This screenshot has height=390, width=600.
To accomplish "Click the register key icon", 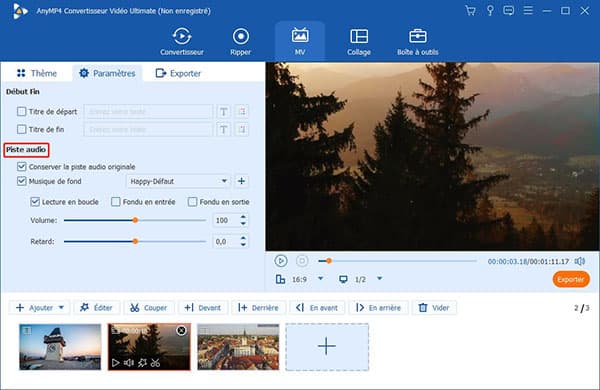I will pyautogui.click(x=490, y=11).
